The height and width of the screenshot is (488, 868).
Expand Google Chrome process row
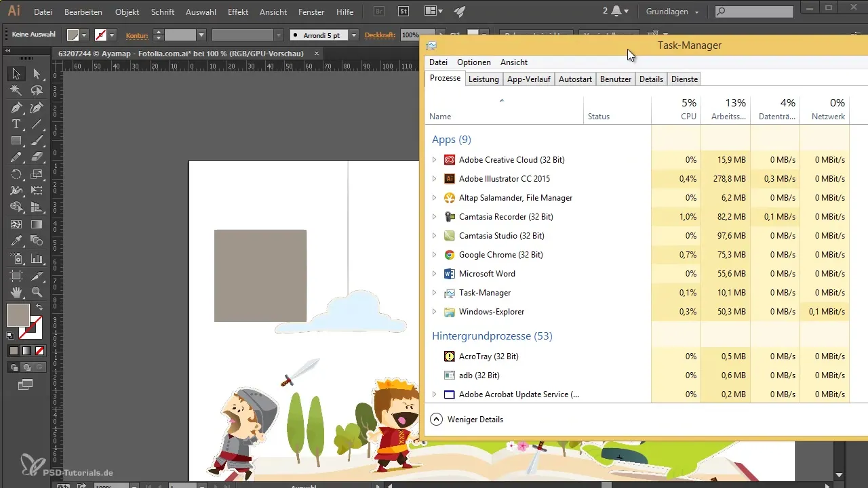(435, 255)
